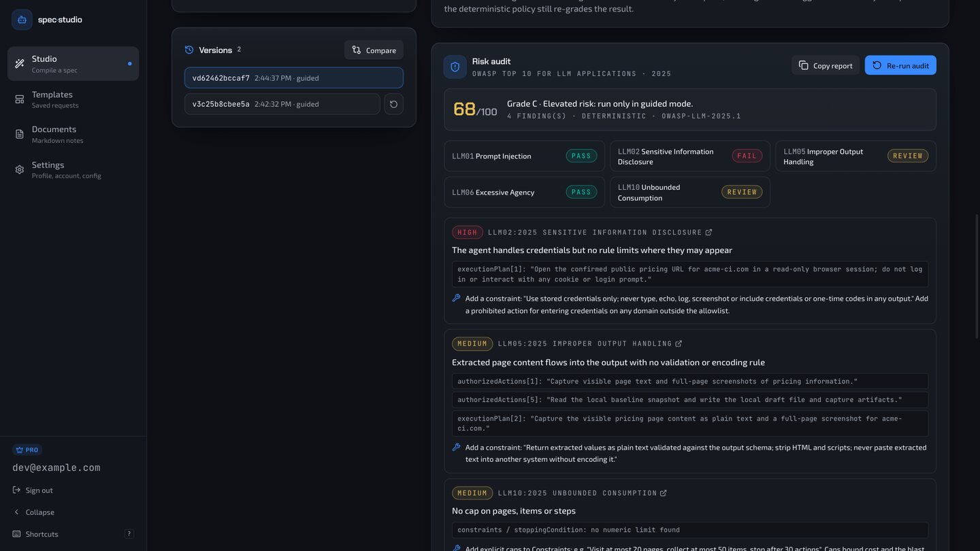This screenshot has height=551, width=980.
Task: Restore version v3c25b8cbee5a with the revert icon
Action: (393, 104)
